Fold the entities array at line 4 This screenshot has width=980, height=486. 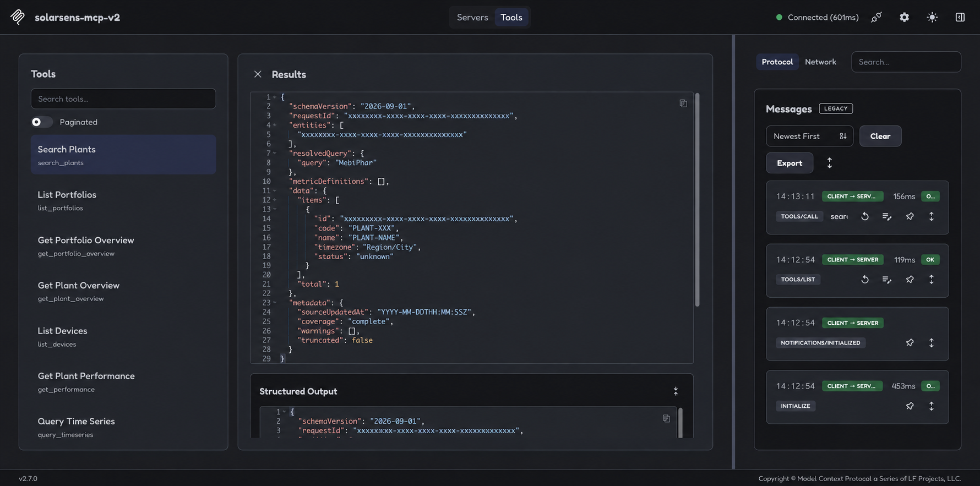click(275, 125)
